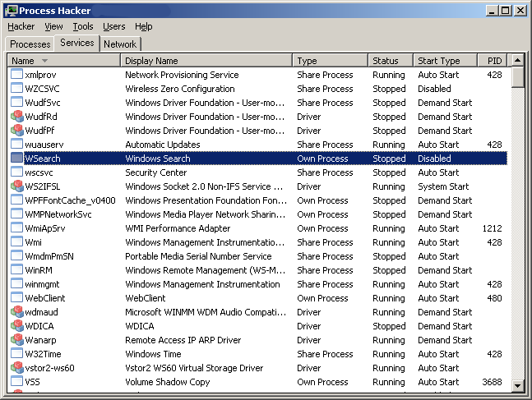Click the WudfPf driver icon
The width and height of the screenshot is (532, 400).
coord(16,131)
